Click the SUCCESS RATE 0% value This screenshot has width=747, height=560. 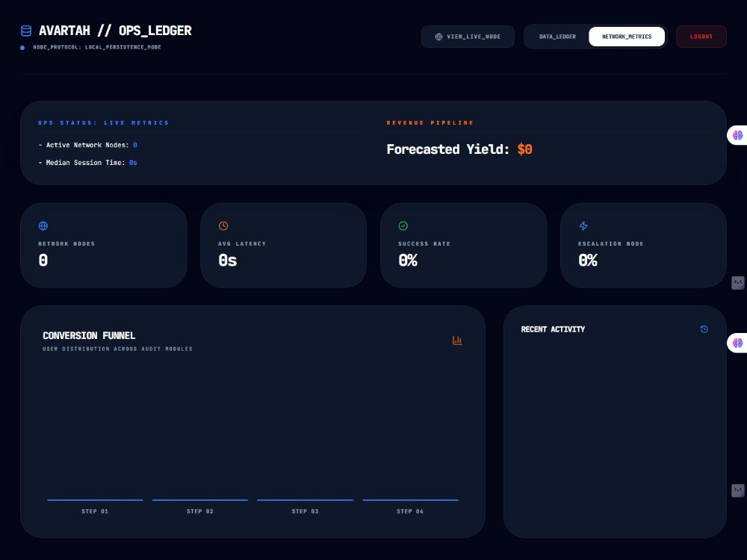pos(408,261)
